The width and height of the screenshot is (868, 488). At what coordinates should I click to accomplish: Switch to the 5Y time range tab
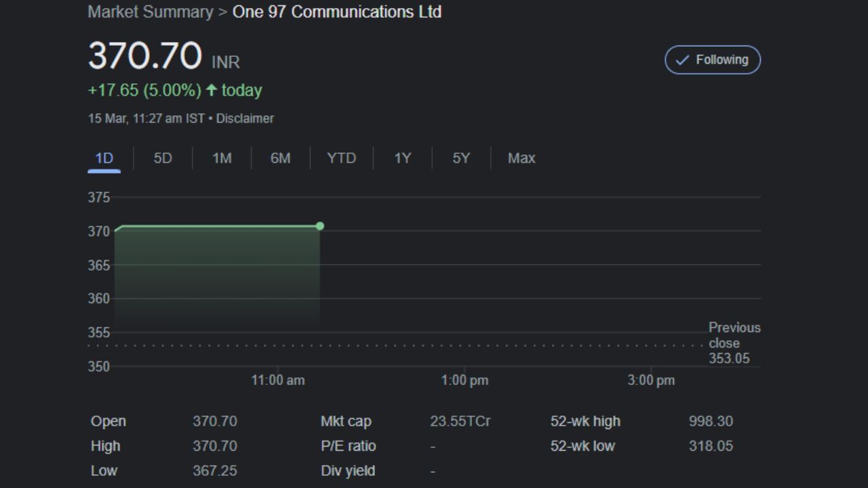461,158
